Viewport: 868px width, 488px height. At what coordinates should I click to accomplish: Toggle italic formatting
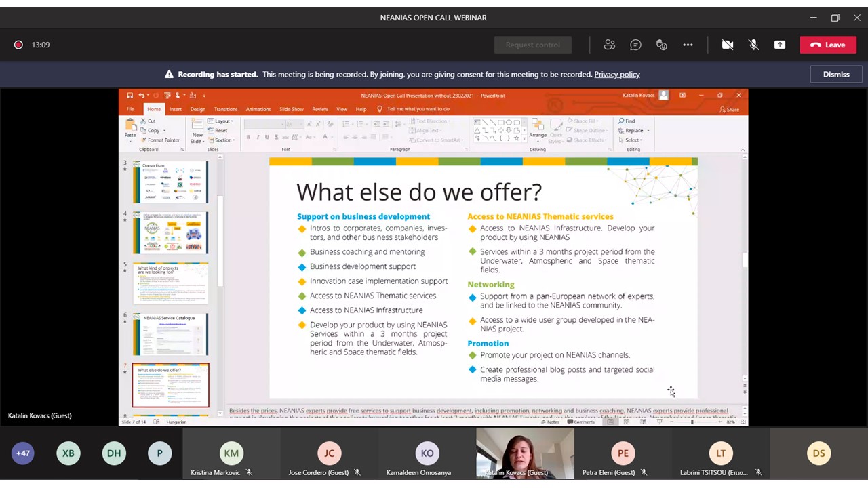258,137
